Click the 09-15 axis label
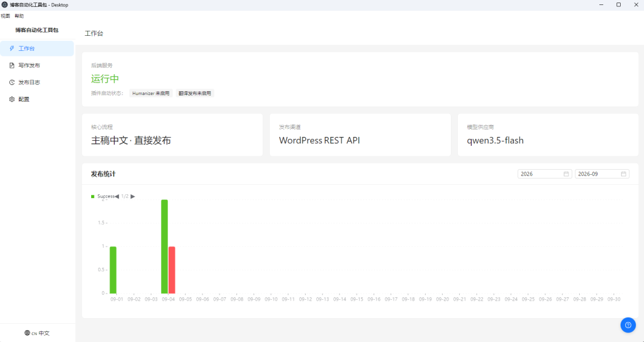The width and height of the screenshot is (644, 342). pyautogui.click(x=357, y=299)
